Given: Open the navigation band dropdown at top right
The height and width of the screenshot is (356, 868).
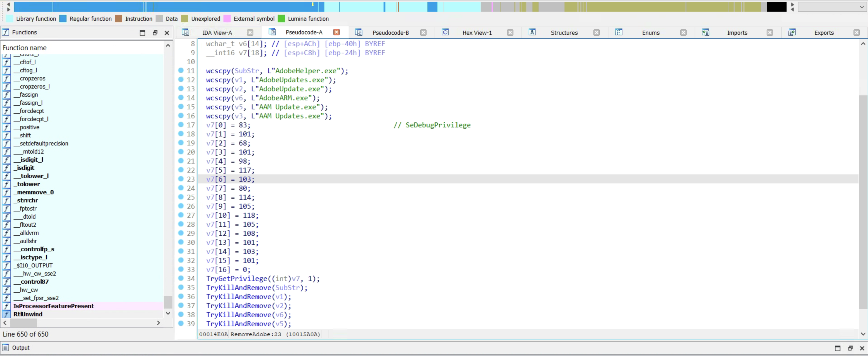Looking at the screenshot, I should point(861,7).
